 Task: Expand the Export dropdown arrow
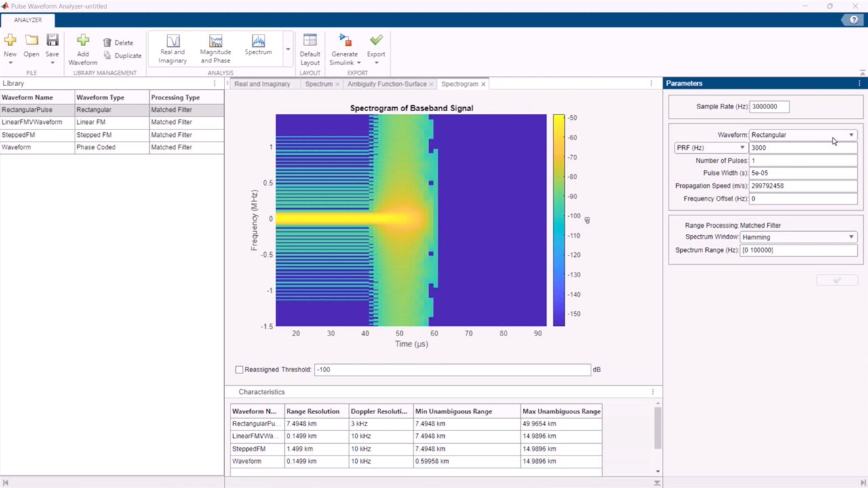pyautogui.click(x=376, y=62)
